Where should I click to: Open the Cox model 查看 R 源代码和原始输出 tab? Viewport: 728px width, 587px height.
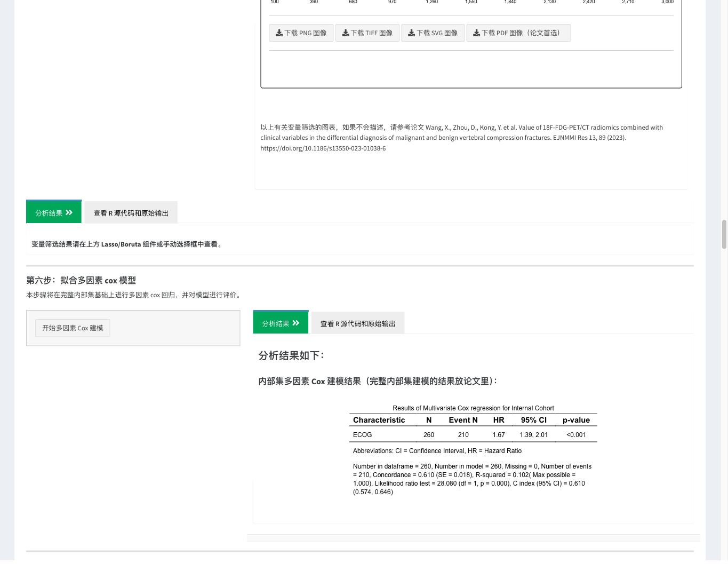click(358, 323)
